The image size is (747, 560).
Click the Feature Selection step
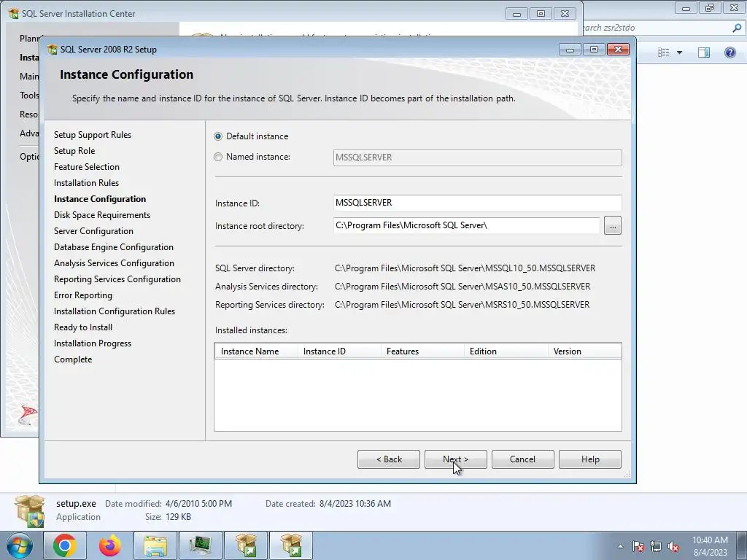(87, 167)
